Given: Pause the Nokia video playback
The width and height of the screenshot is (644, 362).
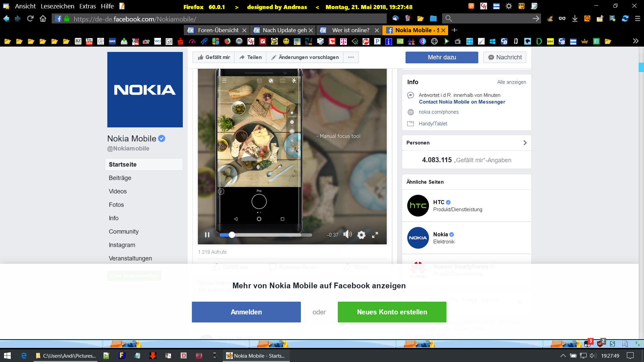Looking at the screenshot, I should [x=207, y=235].
